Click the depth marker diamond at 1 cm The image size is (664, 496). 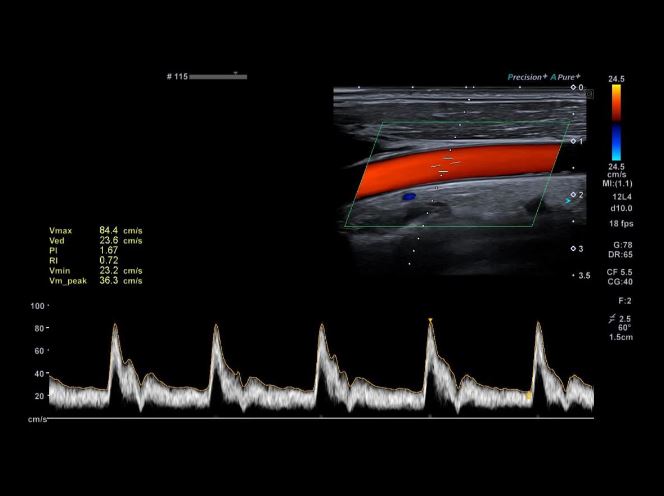[573, 141]
